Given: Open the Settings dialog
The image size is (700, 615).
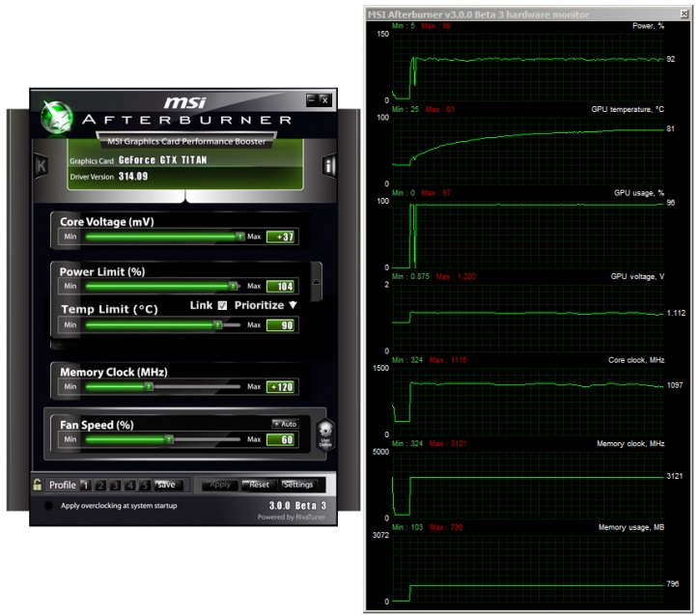Looking at the screenshot, I should coord(297,485).
